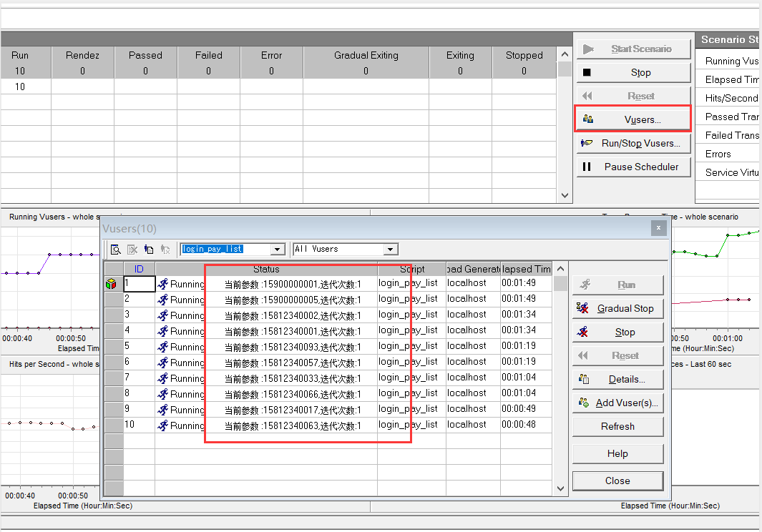Expand the All Vusers filter dropdown
The image size is (762, 532).
[390, 250]
